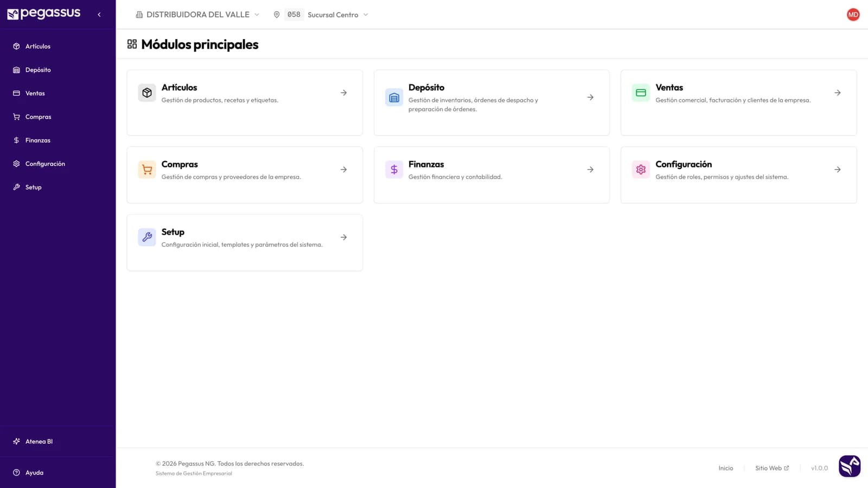Click the Artículos card box icon

147,93
